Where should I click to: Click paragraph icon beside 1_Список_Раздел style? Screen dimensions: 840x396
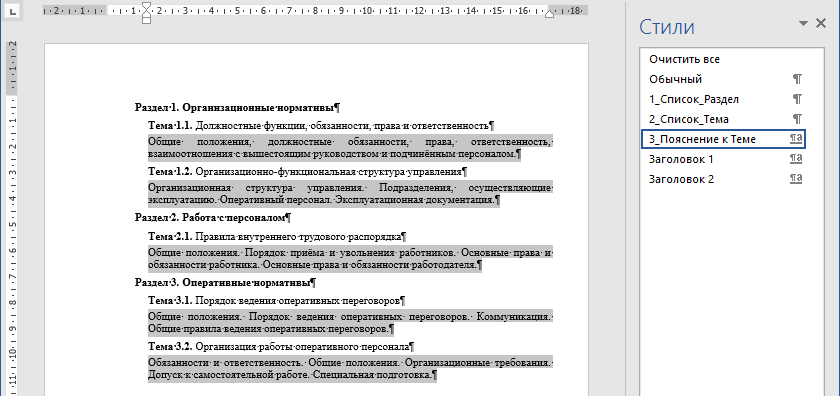797,99
